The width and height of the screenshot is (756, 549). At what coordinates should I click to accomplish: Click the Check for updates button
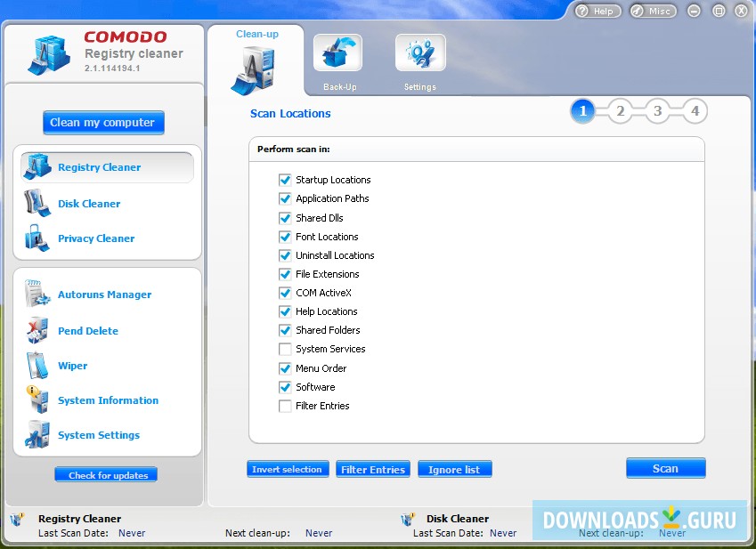pos(106,475)
